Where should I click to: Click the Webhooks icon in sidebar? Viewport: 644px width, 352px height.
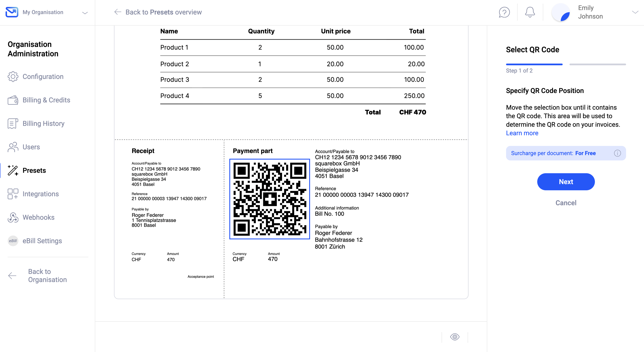pos(13,217)
